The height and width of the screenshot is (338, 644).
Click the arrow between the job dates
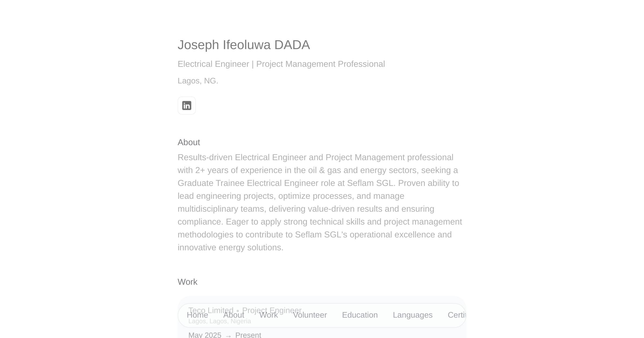coord(228,336)
